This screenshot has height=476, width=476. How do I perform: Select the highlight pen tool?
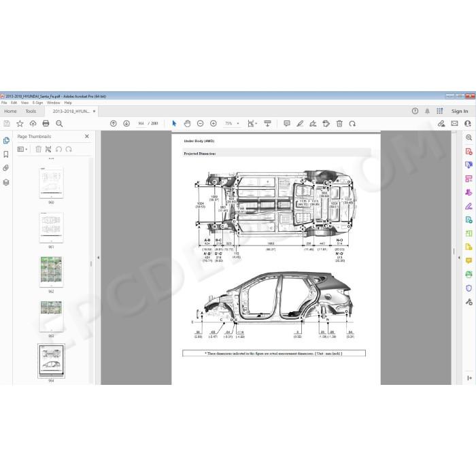coord(300,124)
